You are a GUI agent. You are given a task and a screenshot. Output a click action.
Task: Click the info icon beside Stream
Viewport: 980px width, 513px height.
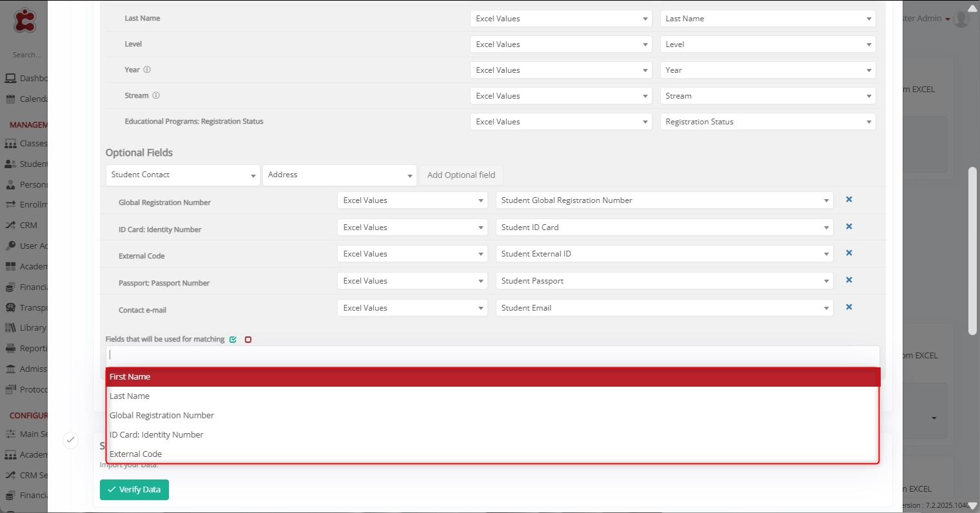(x=156, y=95)
